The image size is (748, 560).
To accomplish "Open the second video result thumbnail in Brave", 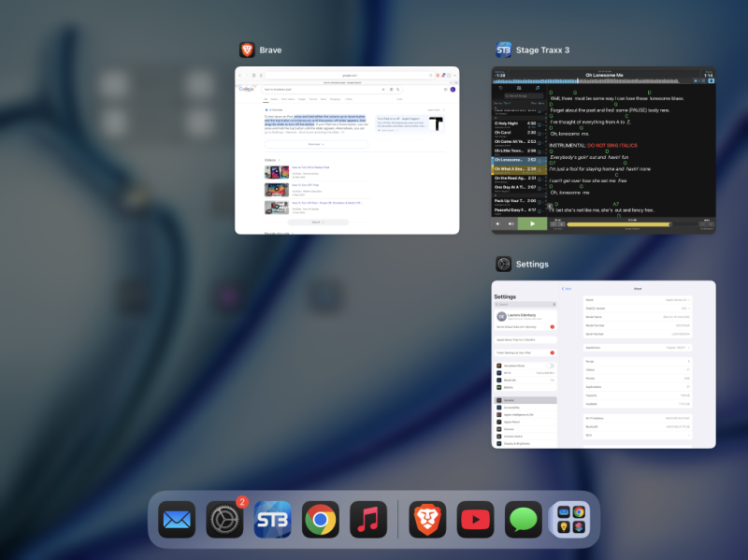I will 277,190.
